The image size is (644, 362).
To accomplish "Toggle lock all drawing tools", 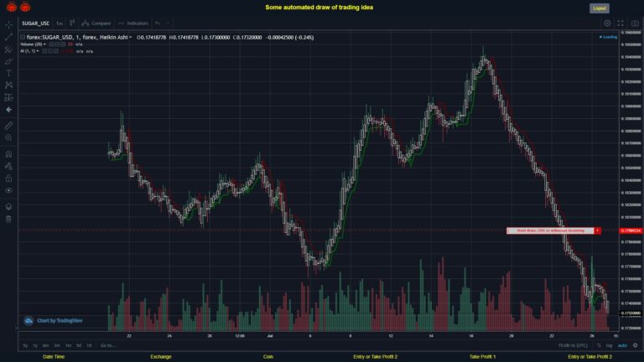I will pos(8,178).
